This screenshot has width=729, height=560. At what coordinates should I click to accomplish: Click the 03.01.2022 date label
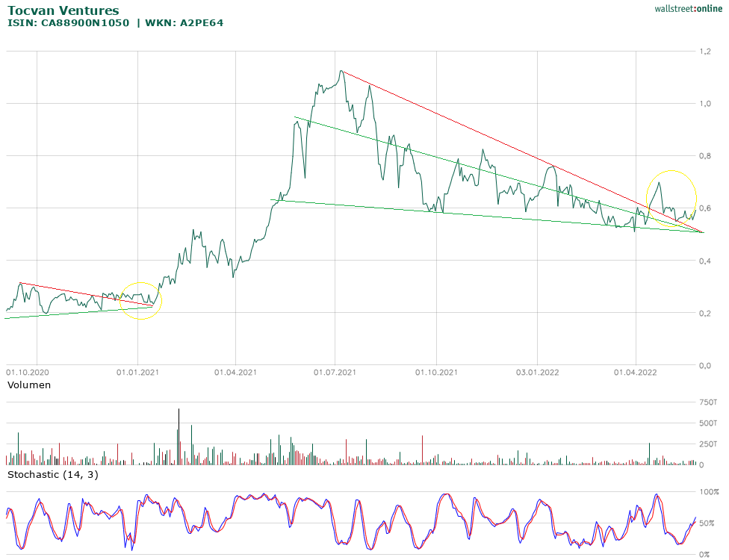click(538, 373)
